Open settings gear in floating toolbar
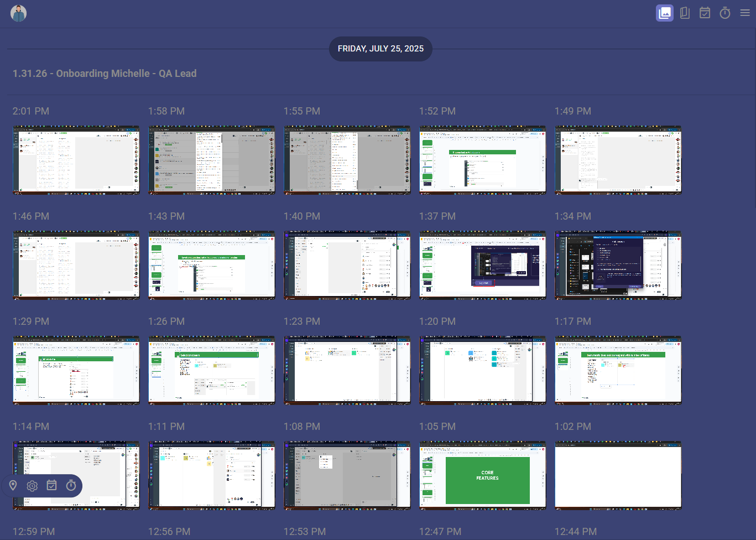The width and height of the screenshot is (756, 540). click(32, 486)
